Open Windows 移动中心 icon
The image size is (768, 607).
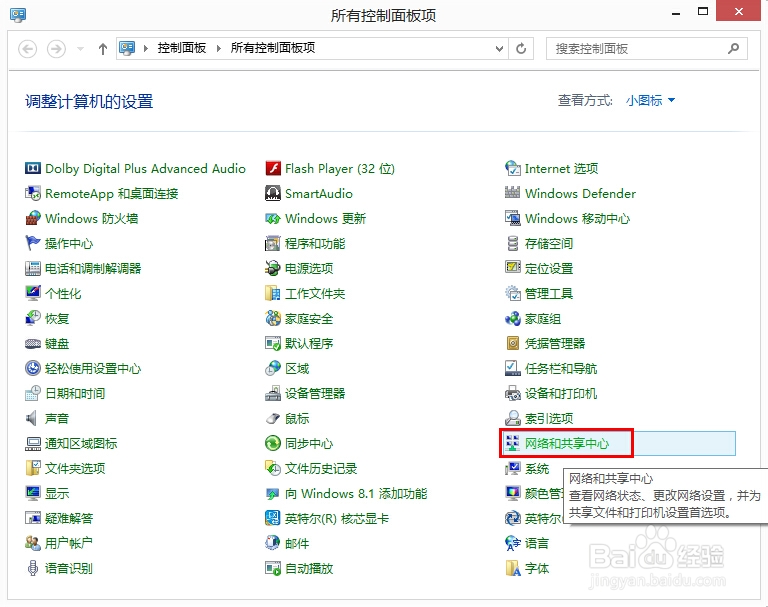pyautogui.click(x=512, y=219)
